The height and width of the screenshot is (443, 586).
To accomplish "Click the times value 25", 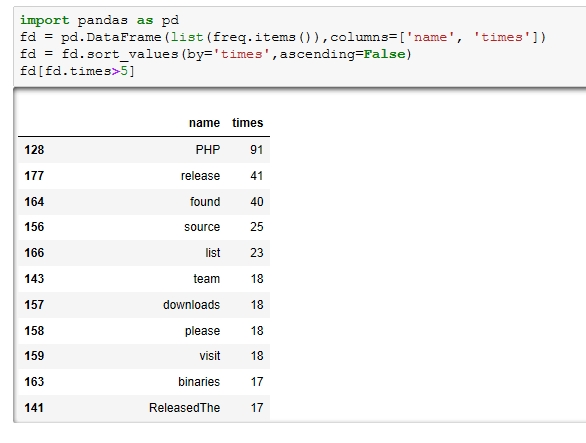I will pos(257,227).
